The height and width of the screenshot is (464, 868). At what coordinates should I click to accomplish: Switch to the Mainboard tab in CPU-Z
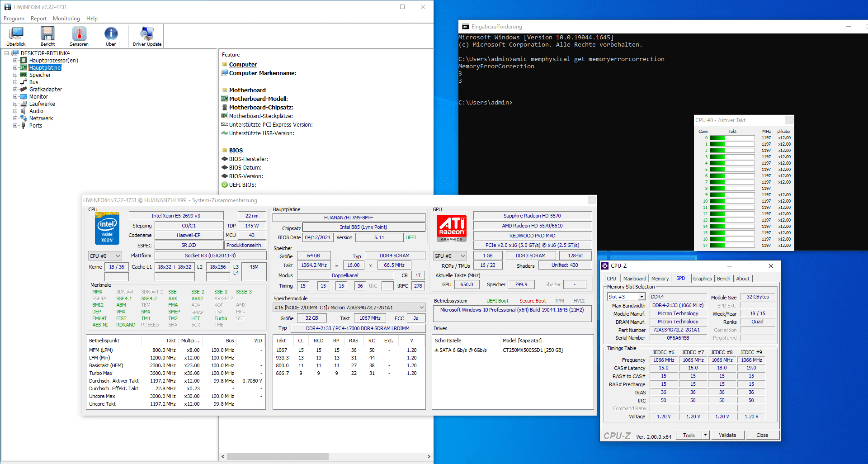tap(634, 279)
